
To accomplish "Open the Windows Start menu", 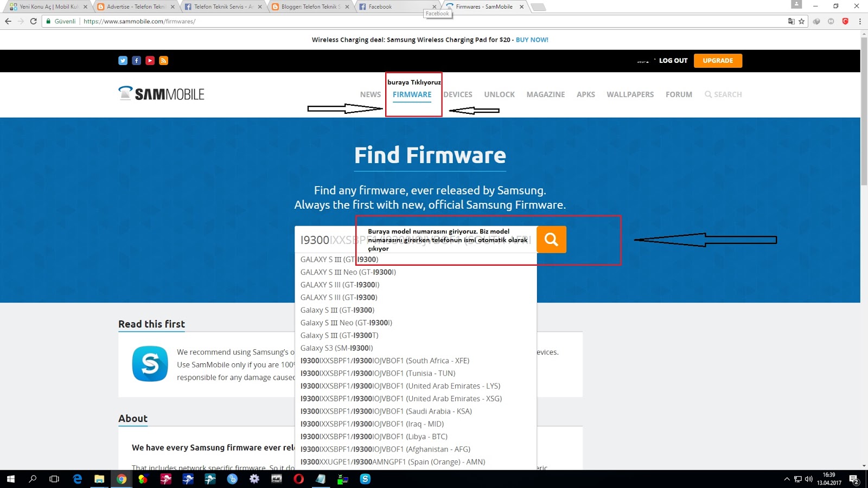I will pos(10,479).
